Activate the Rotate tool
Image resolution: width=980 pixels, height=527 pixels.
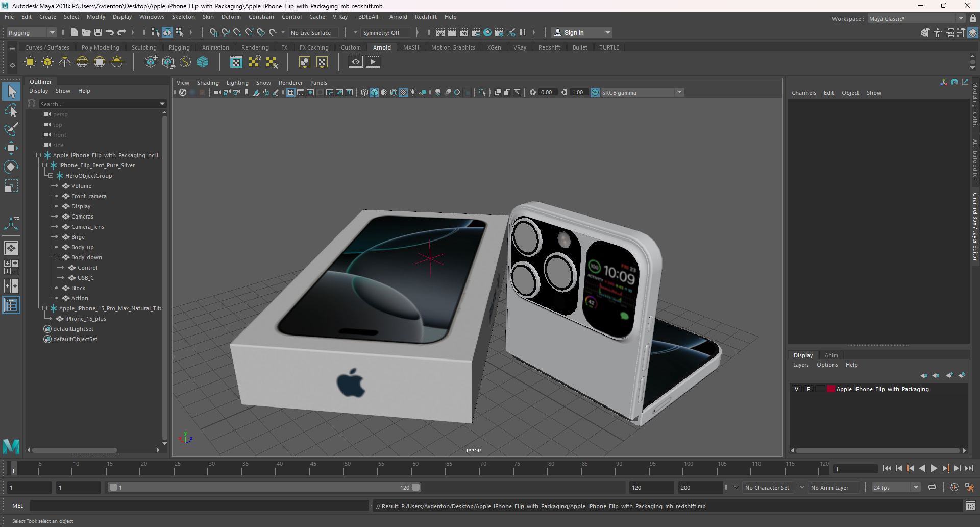[11, 167]
